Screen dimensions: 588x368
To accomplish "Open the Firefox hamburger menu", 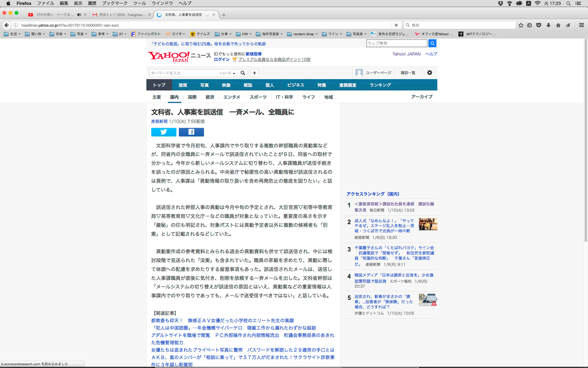I will 581,25.
